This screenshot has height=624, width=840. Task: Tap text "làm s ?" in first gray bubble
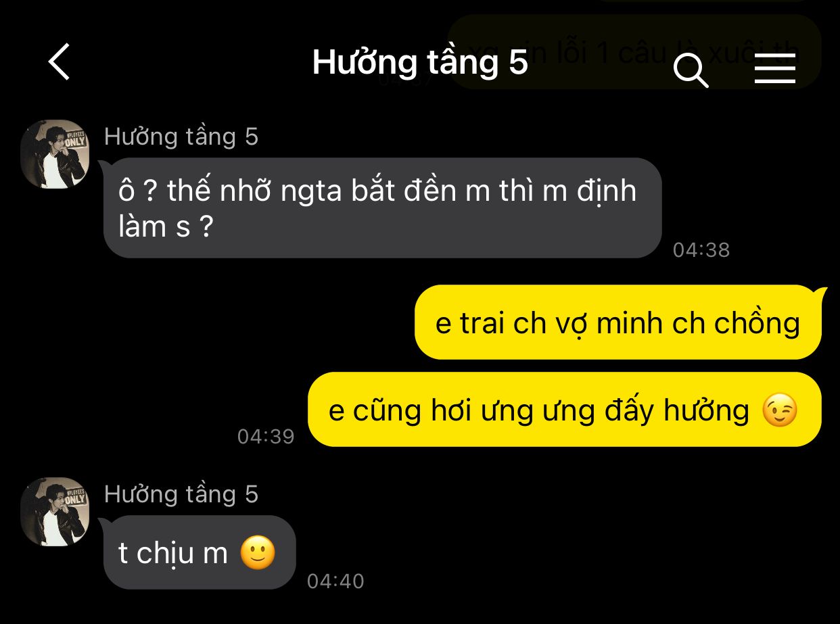click(x=166, y=226)
